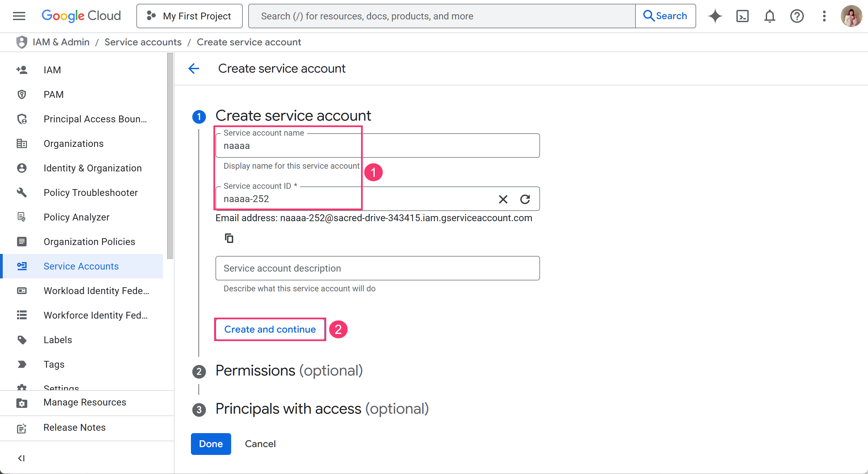
Task: Click the left sidebar scrollbar
Action: (170, 156)
